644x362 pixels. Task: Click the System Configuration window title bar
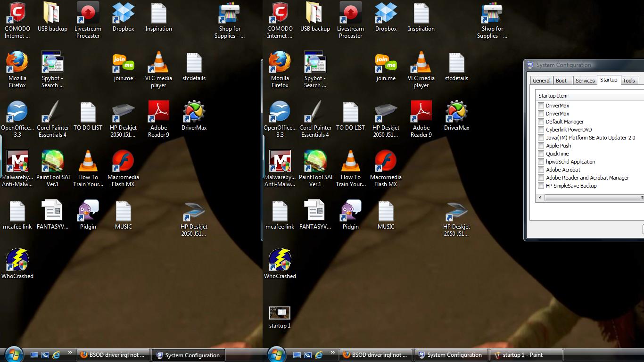(x=585, y=65)
